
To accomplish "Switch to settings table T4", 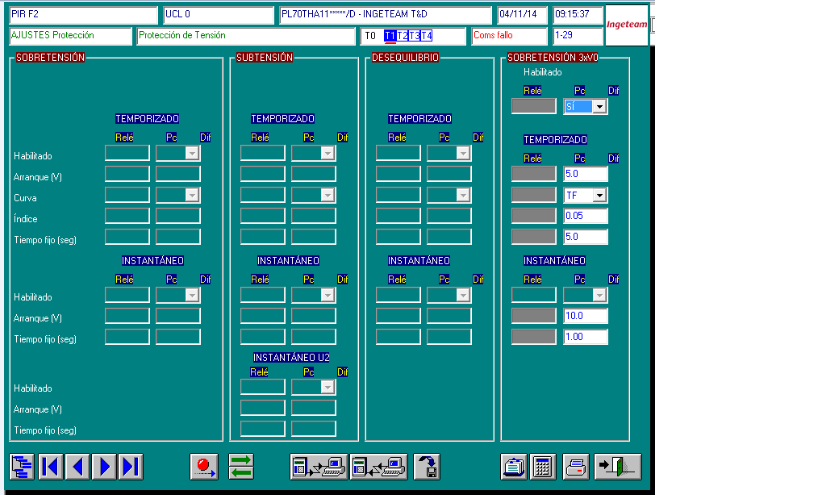I will tap(427, 36).
